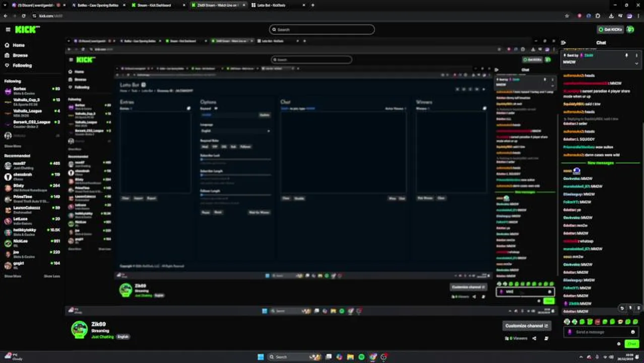Click the Zik69 channel avatar
This screenshot has height=363, width=644.
coord(79,329)
